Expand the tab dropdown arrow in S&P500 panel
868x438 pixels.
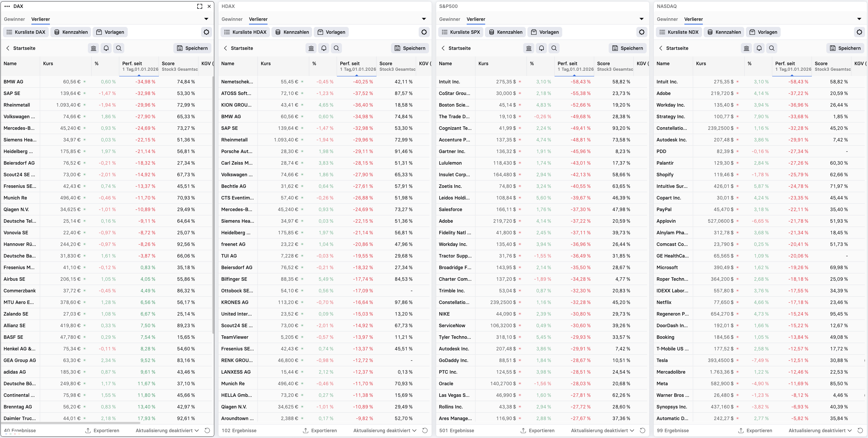[642, 19]
